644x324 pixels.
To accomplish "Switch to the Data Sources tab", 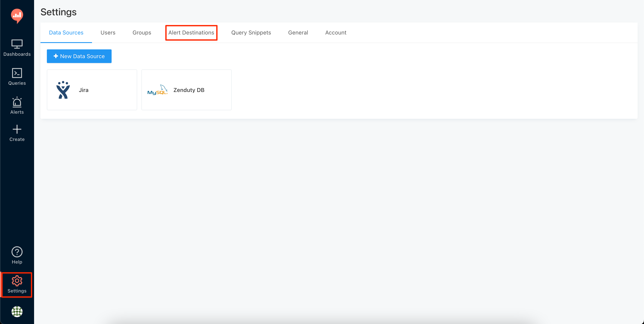I will coord(66,33).
